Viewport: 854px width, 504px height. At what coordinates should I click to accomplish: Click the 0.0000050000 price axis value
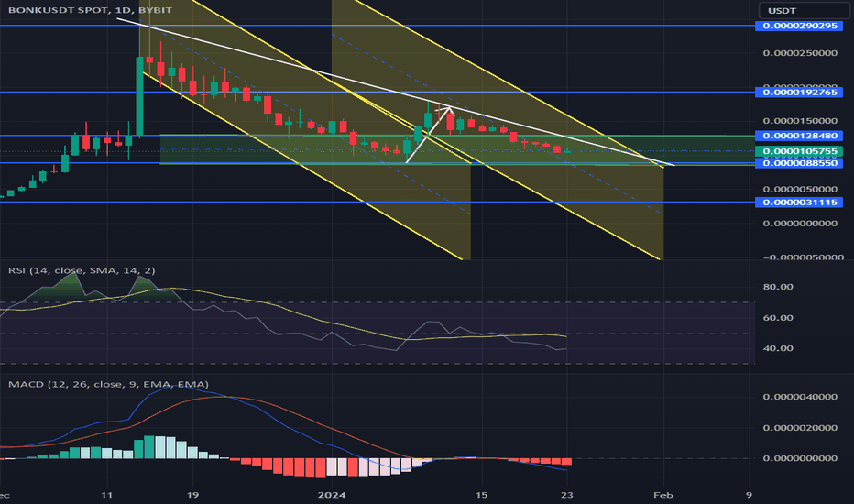800,189
